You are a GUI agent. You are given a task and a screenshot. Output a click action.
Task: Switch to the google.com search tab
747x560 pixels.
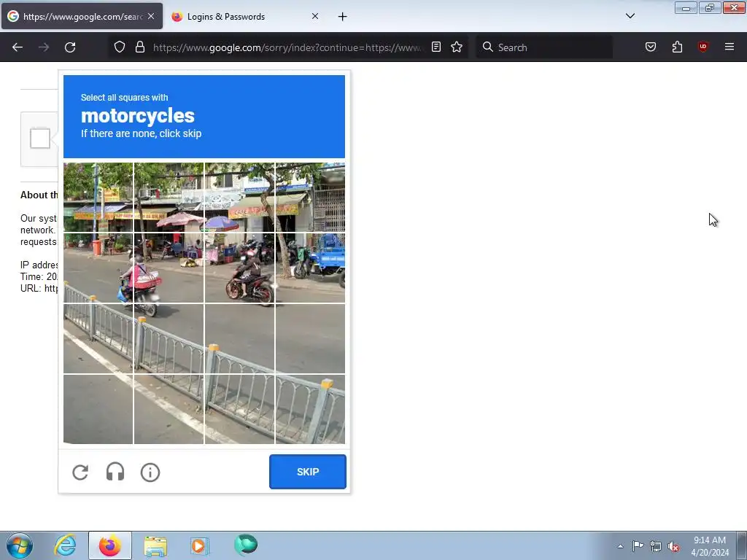tap(82, 16)
